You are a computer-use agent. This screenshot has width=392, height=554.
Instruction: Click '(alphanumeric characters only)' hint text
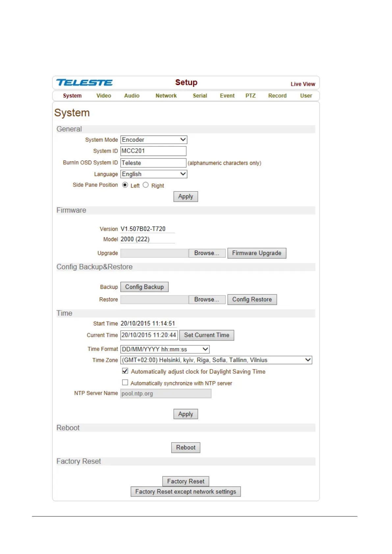pyautogui.click(x=224, y=163)
